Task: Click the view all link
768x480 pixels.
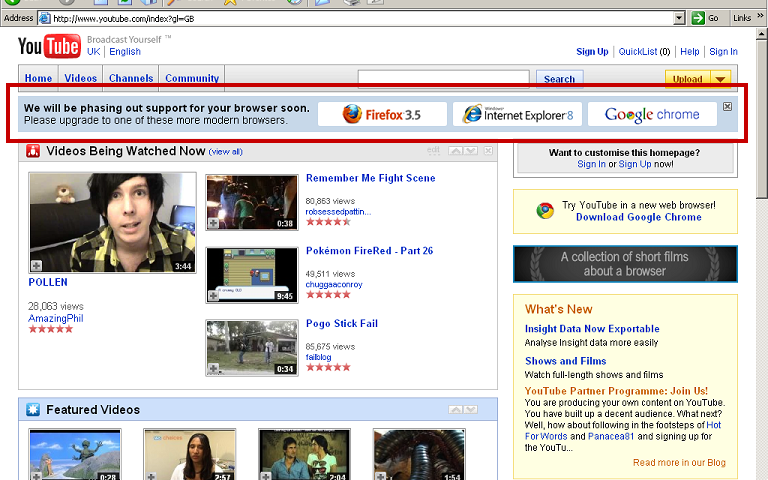Action: click(x=225, y=152)
